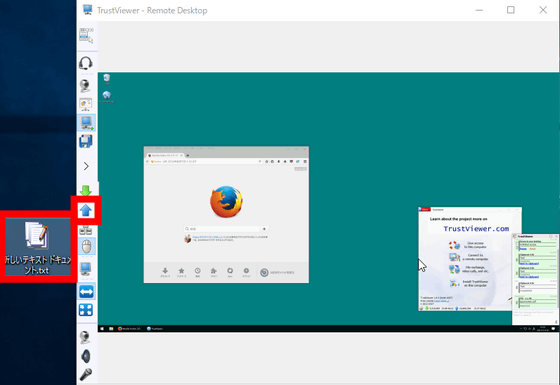Click the clipboard screens icon below upload arrow
Screen dimensions: 560x385
(86, 230)
